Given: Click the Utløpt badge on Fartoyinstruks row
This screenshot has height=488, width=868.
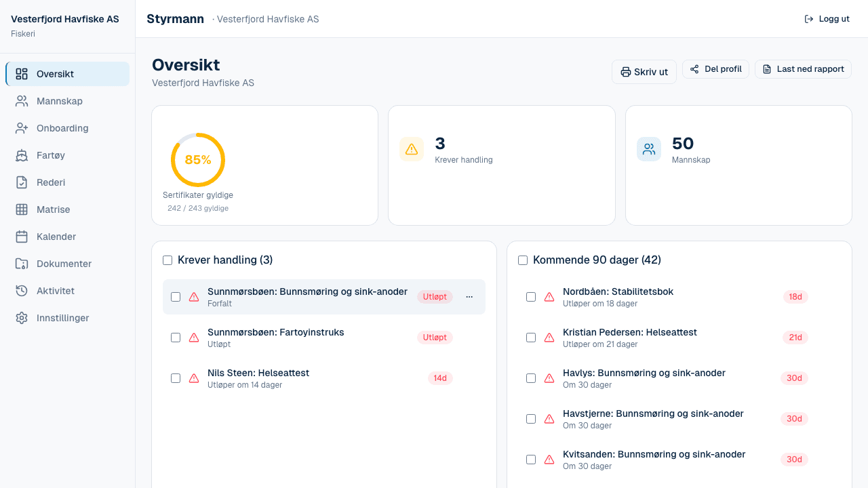Looking at the screenshot, I should (x=435, y=338).
